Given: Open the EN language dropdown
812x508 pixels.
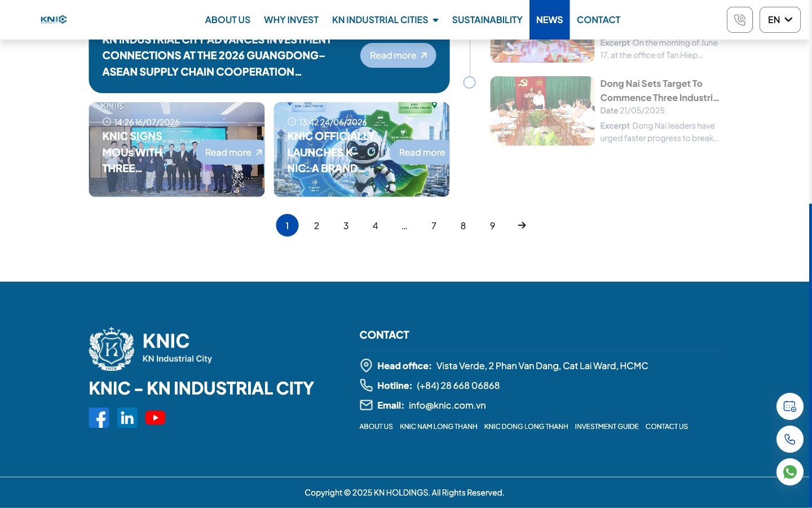Looking at the screenshot, I should [780, 20].
